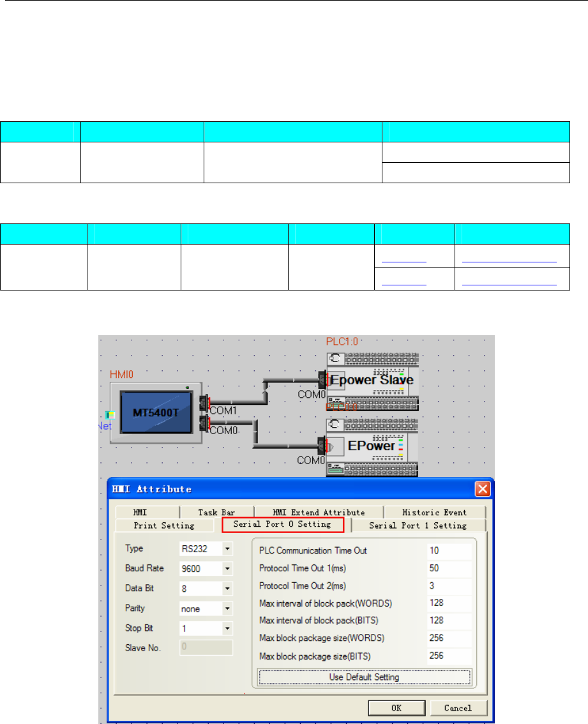Click the PLC1:0 label
The image size is (588, 724).
[x=342, y=342]
